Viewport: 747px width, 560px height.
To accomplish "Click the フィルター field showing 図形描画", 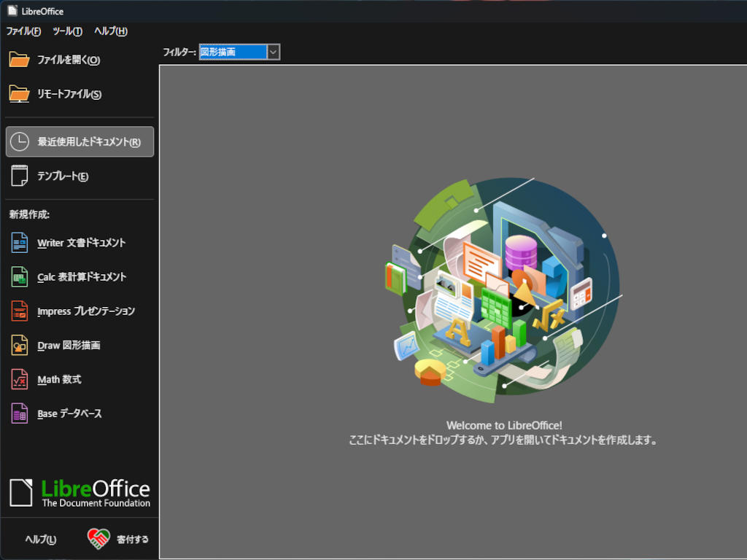I will 232,52.
